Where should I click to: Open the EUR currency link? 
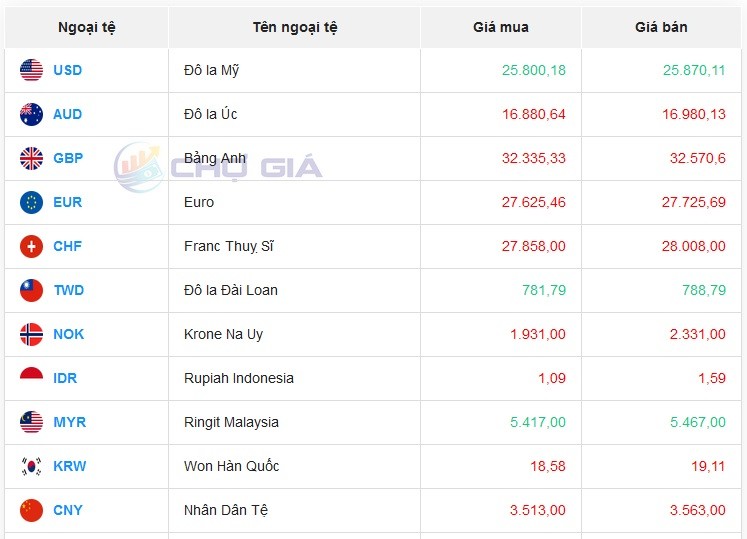68,202
